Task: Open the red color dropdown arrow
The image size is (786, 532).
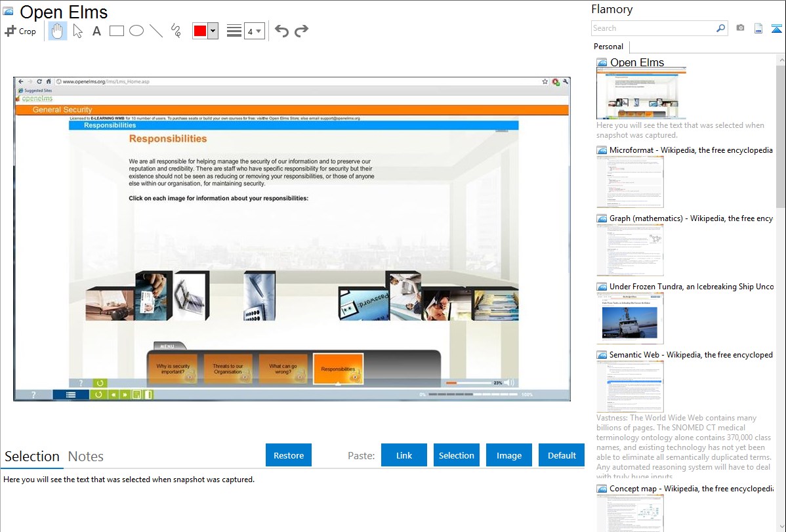Action: point(213,31)
